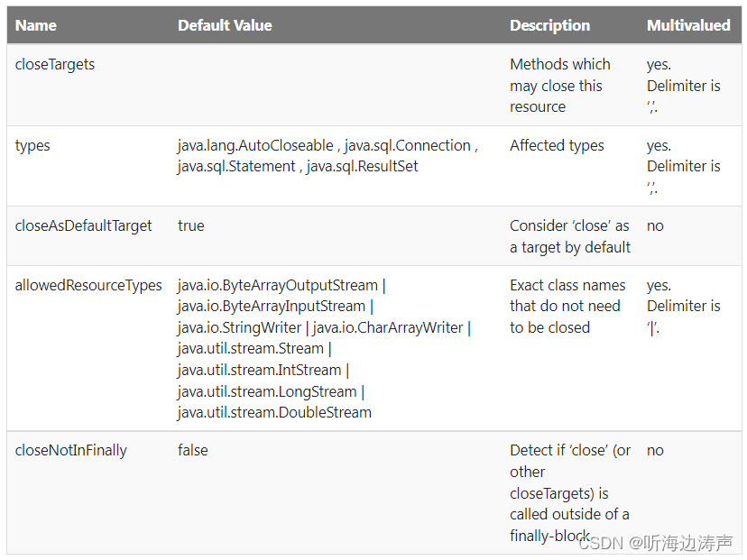Click the allowedResourceTypes property name

point(88,285)
